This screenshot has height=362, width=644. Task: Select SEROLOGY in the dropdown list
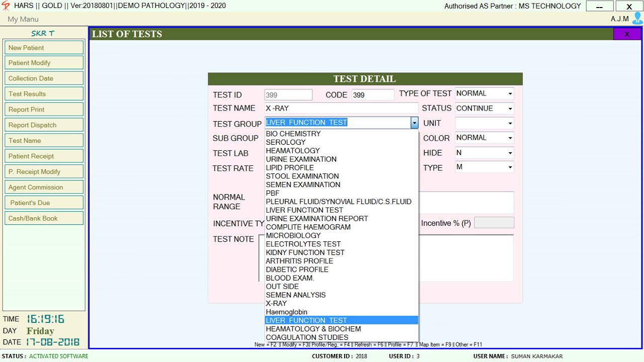point(342,142)
